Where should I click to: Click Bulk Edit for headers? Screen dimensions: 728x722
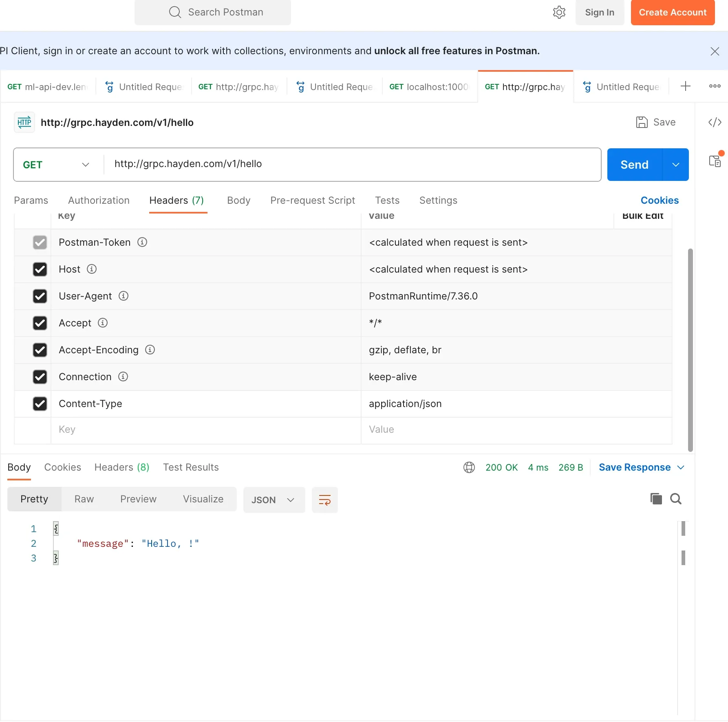coord(643,216)
